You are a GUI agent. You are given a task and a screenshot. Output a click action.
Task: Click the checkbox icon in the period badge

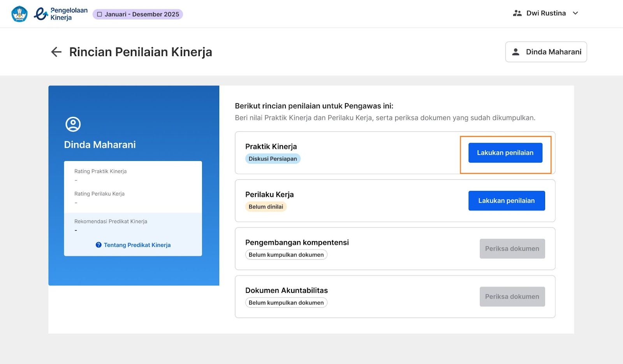coord(100,14)
